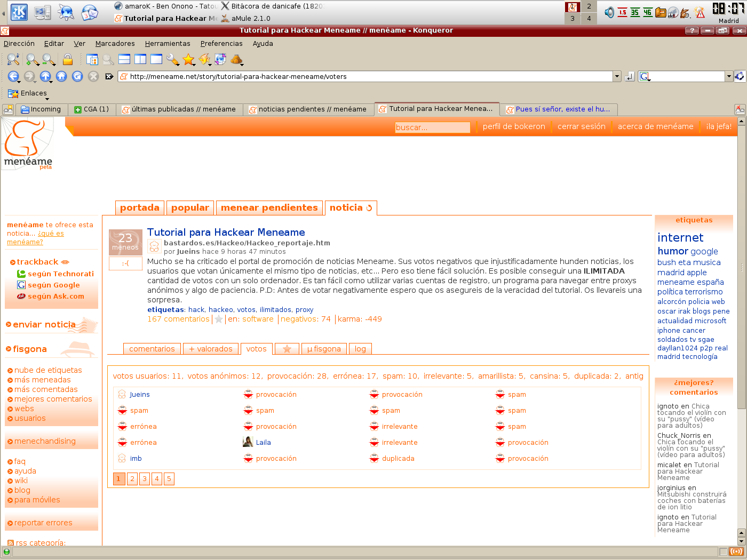747x560 pixels.
Task: Go back using the blue Back arrow
Action: pyautogui.click(x=13, y=77)
